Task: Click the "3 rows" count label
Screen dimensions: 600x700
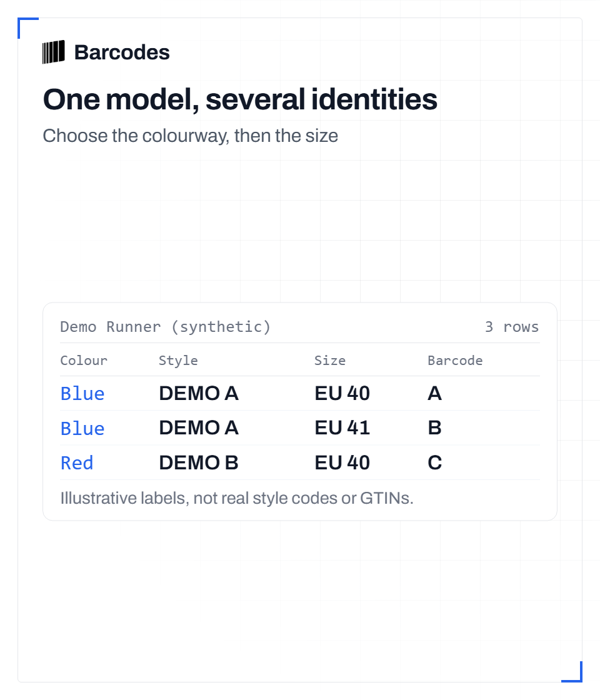Action: tap(512, 327)
